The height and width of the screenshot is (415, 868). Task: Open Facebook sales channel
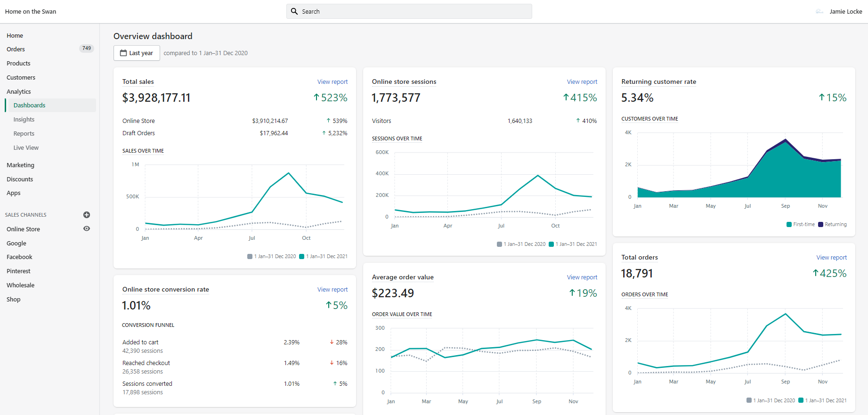coord(19,257)
